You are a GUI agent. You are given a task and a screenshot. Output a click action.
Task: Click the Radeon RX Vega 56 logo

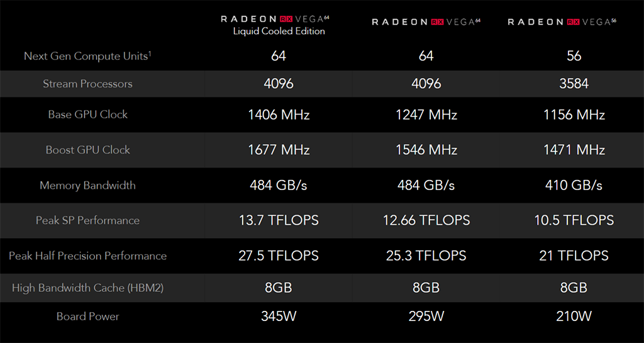coord(562,22)
